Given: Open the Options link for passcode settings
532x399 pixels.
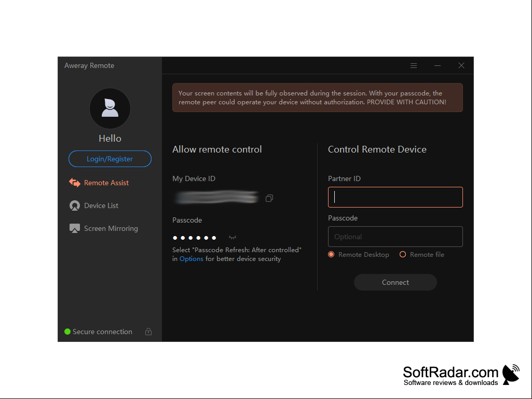Looking at the screenshot, I should 192,259.
